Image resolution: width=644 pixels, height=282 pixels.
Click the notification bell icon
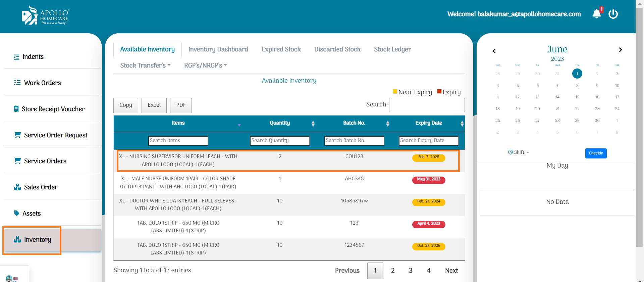(x=596, y=14)
